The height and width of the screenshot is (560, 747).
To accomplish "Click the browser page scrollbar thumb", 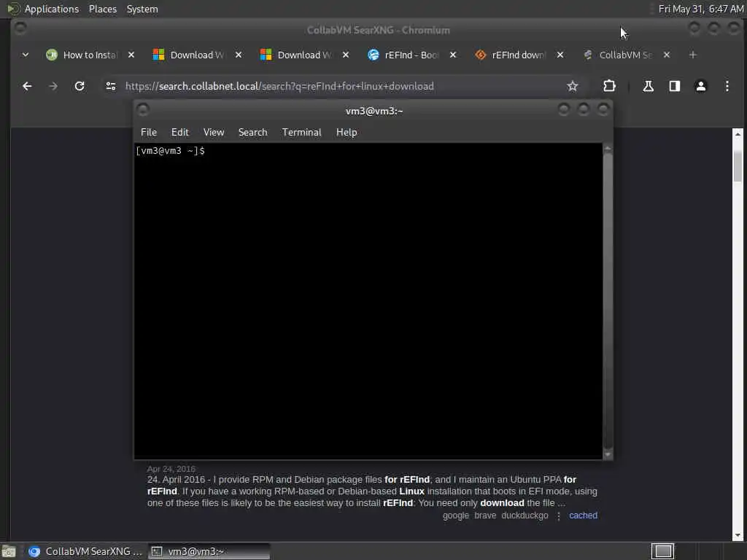I will (x=738, y=166).
